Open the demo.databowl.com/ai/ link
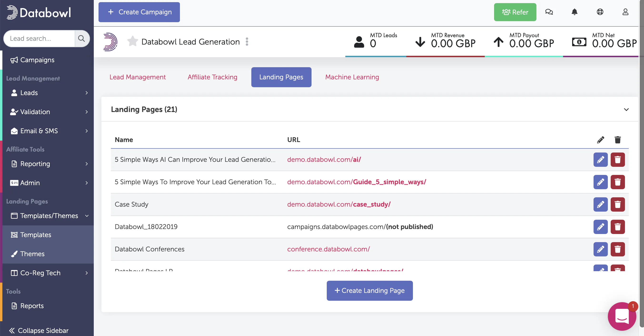This screenshot has width=644, height=336. click(x=324, y=160)
